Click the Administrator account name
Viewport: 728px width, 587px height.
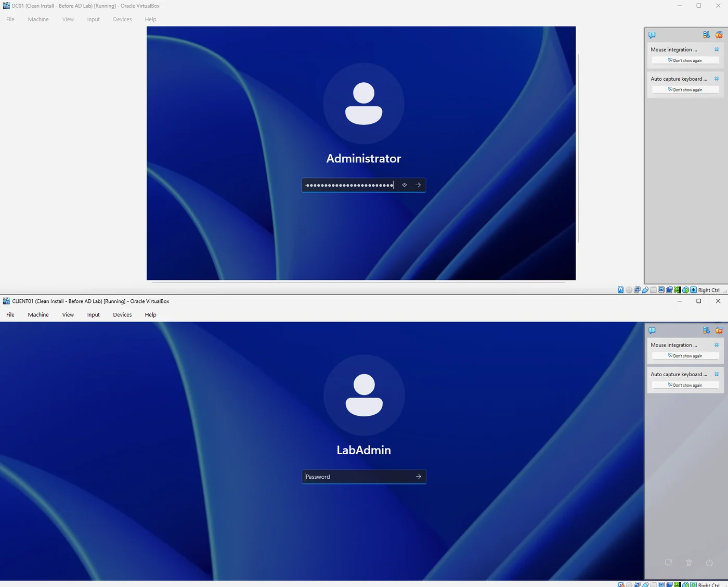(364, 159)
